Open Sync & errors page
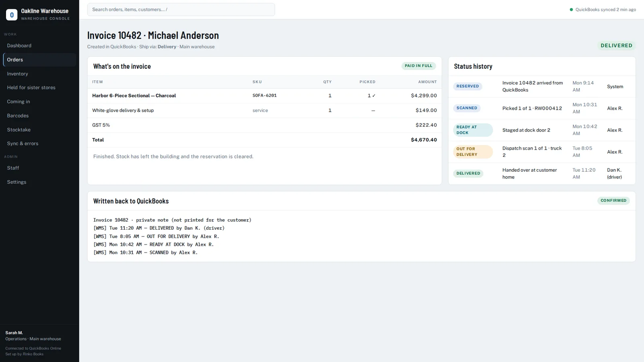644x362 pixels. pyautogui.click(x=39, y=144)
